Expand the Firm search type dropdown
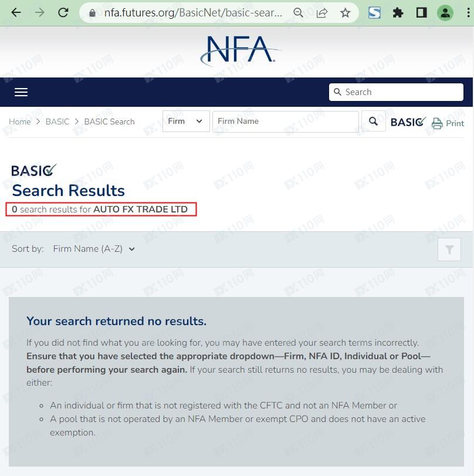This screenshot has height=476, width=474. pos(185,121)
